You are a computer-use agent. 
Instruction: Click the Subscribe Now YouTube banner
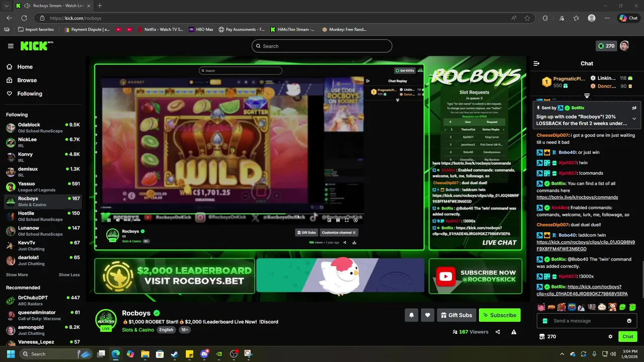(x=475, y=276)
